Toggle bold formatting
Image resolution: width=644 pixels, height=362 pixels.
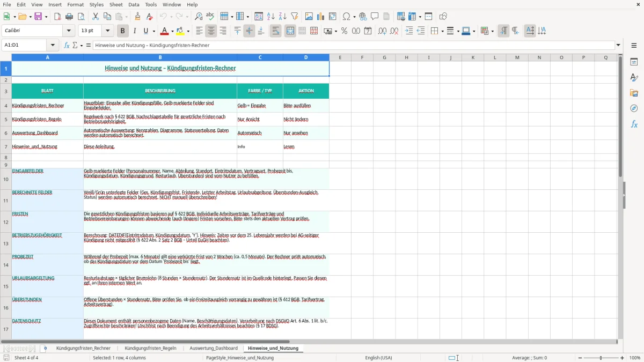click(122, 31)
